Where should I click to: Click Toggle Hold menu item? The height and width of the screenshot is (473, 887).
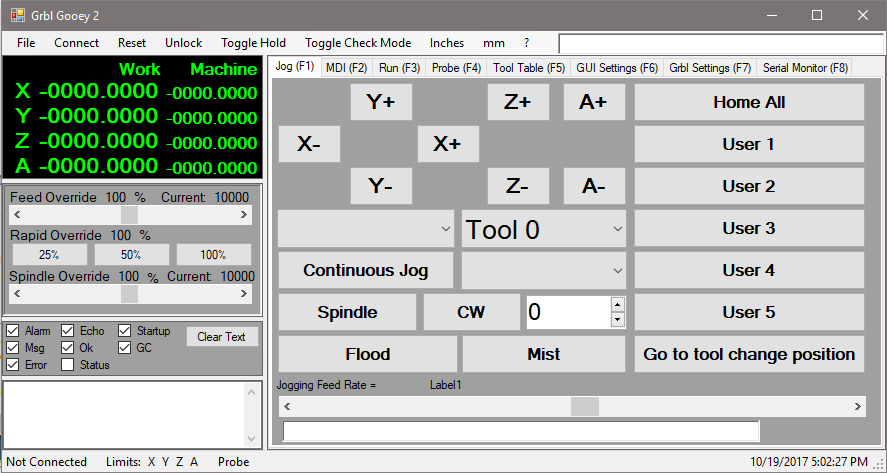pos(253,43)
